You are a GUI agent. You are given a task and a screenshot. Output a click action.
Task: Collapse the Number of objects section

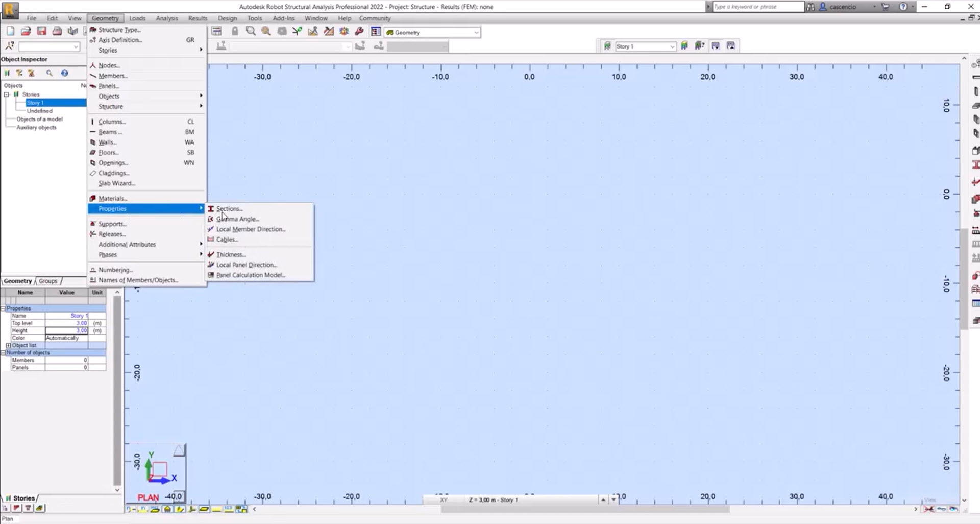[x=3, y=353]
